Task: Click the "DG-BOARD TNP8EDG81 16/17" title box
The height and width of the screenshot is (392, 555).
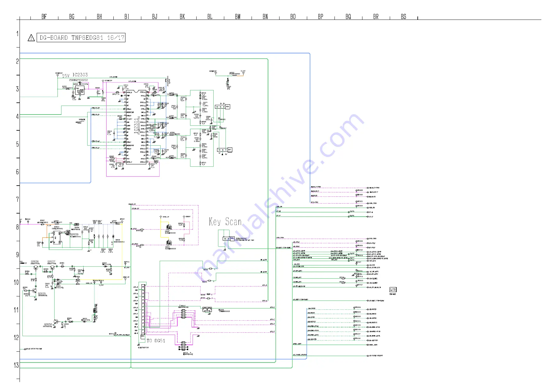Action: pyautogui.click(x=81, y=38)
